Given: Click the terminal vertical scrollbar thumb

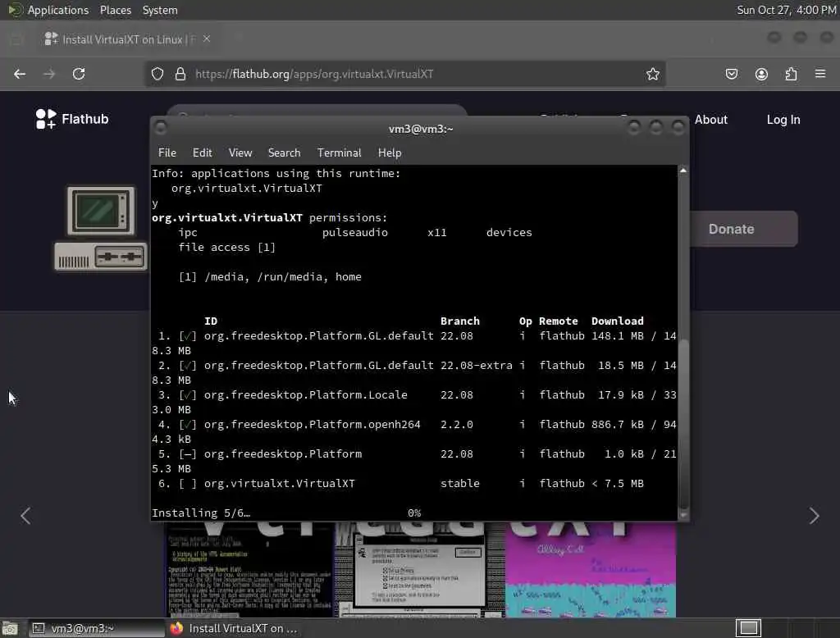Looking at the screenshot, I should tap(683, 423).
